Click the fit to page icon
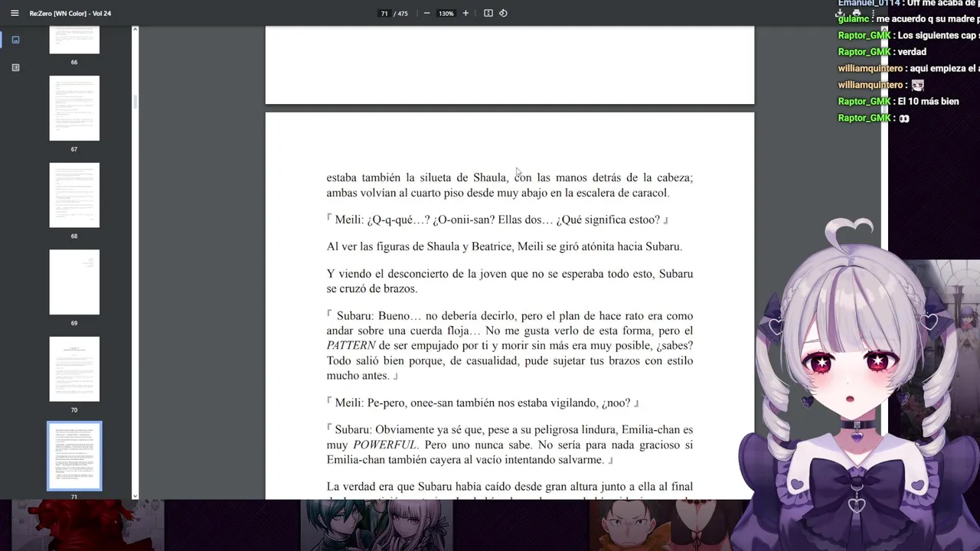980x551 pixels. pos(488,13)
